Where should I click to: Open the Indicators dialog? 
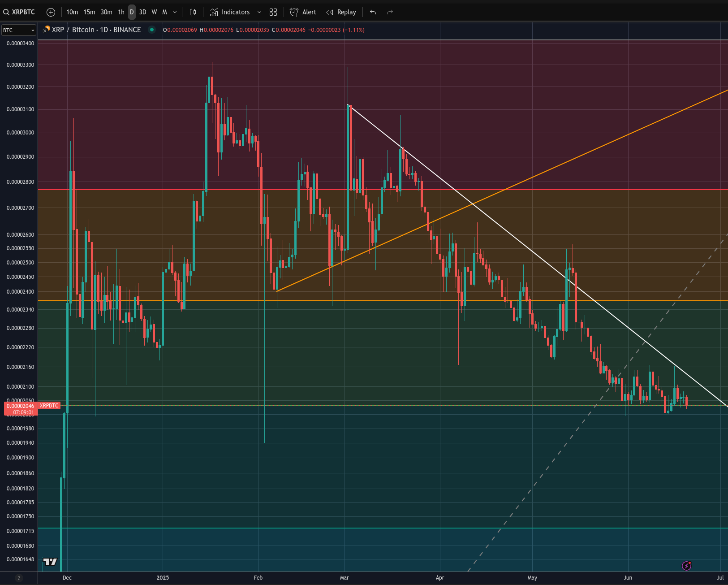[x=230, y=12]
